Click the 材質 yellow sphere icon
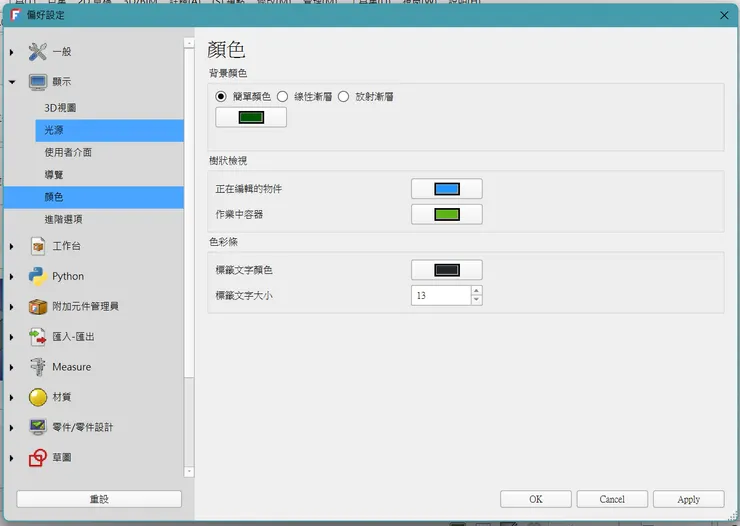Viewport: 740px width, 526px height. (38, 397)
